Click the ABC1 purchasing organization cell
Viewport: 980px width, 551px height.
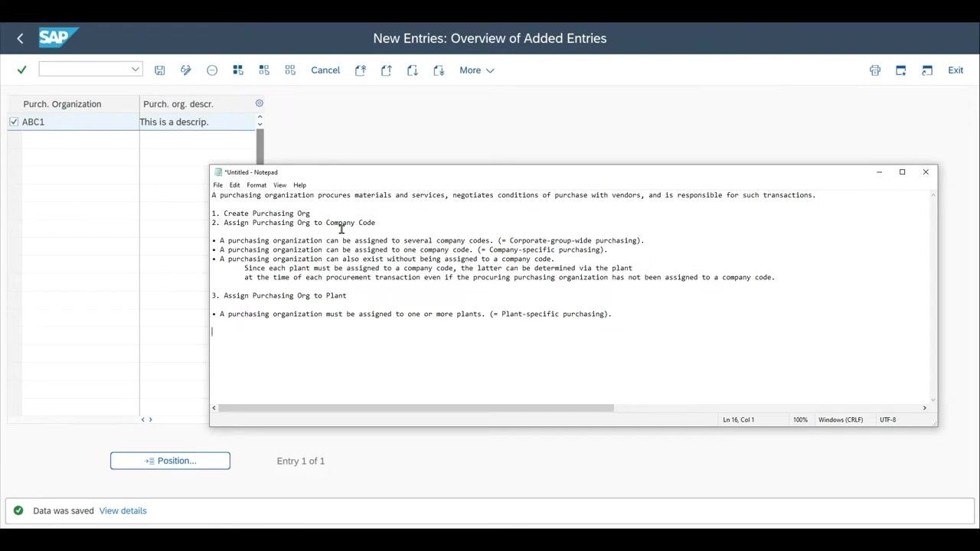pos(80,122)
